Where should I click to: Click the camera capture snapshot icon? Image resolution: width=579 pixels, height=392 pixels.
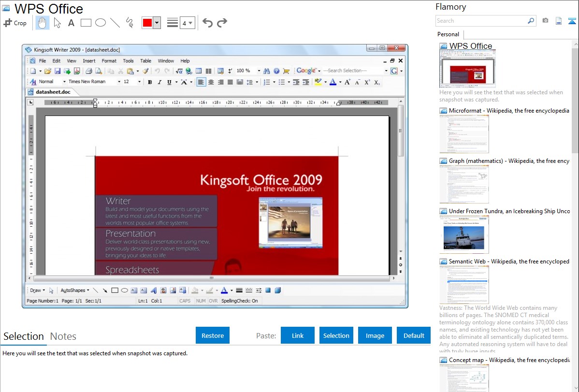(x=545, y=21)
